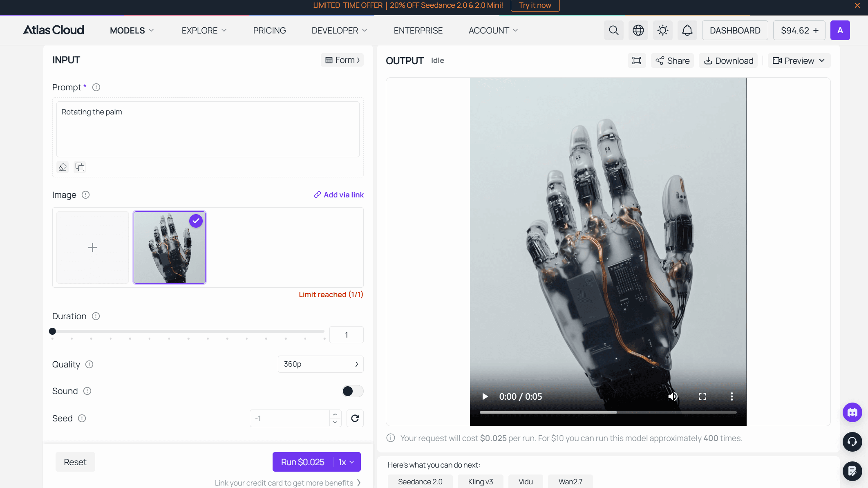Click Try it now offer button
This screenshot has height=488, width=868.
pyautogui.click(x=535, y=5)
